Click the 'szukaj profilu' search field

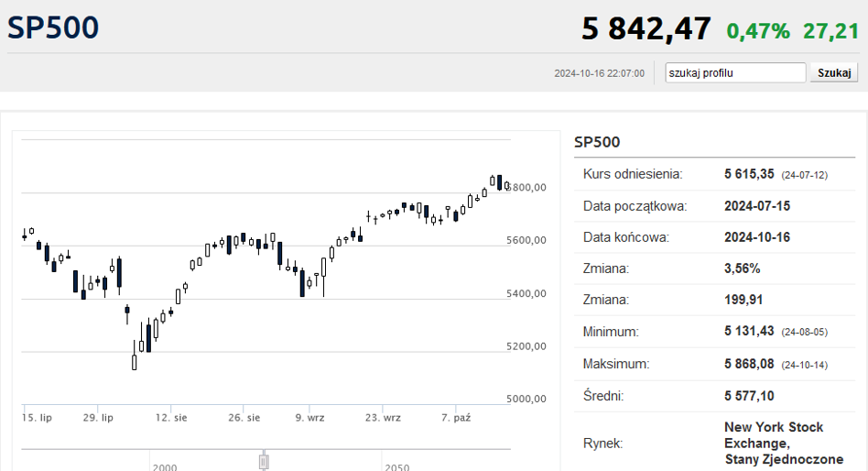tap(735, 72)
